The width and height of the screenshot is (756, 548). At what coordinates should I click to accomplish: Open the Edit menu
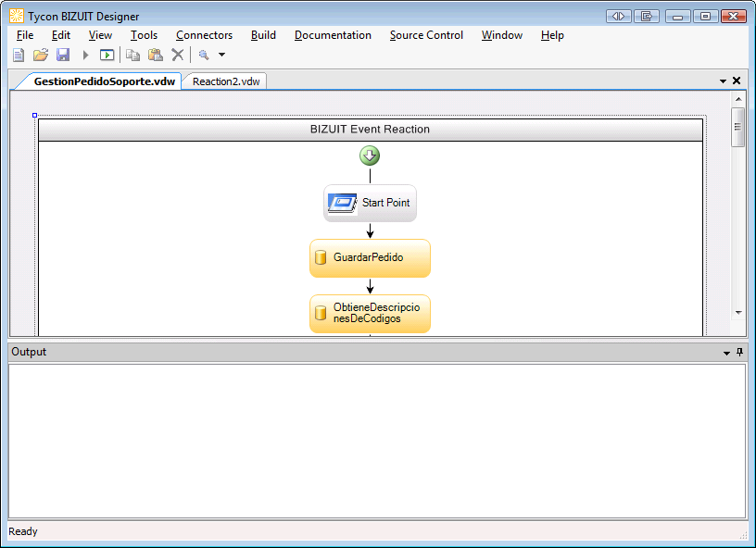point(61,35)
